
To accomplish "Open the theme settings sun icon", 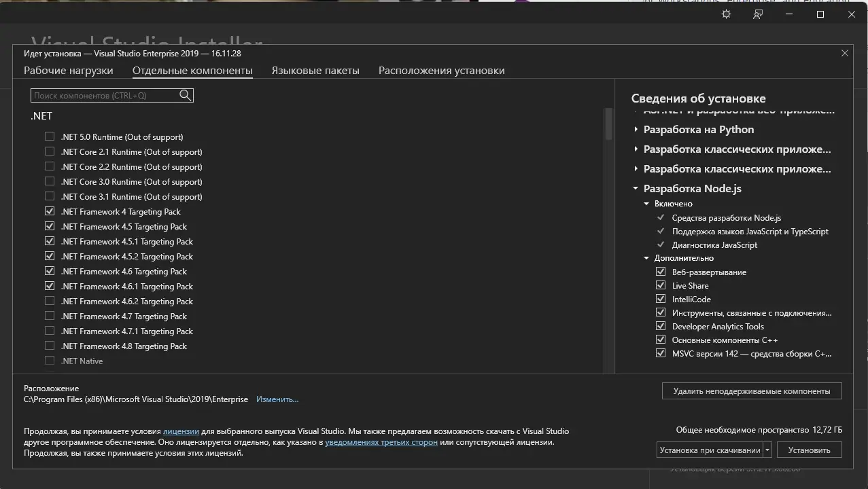I will coord(727,14).
